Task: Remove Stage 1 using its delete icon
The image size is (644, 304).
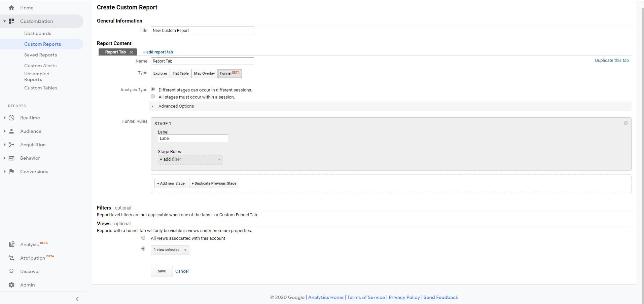Action: coord(625,123)
